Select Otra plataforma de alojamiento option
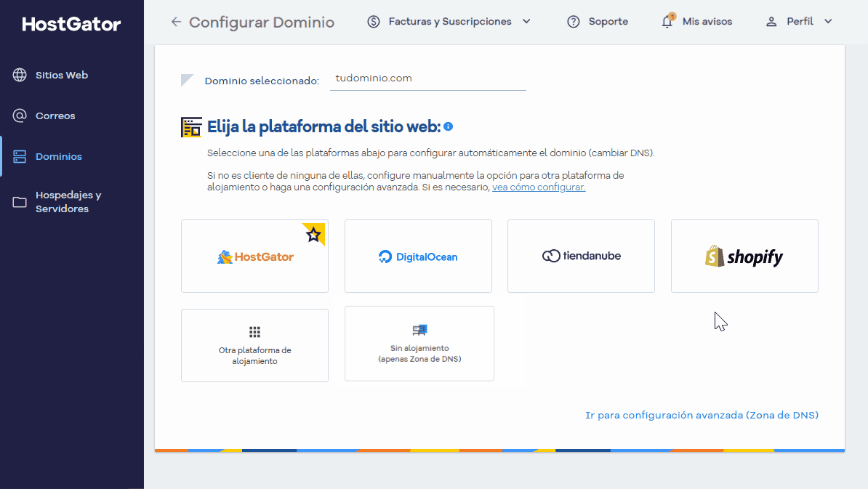The height and width of the screenshot is (489, 868). (254, 345)
